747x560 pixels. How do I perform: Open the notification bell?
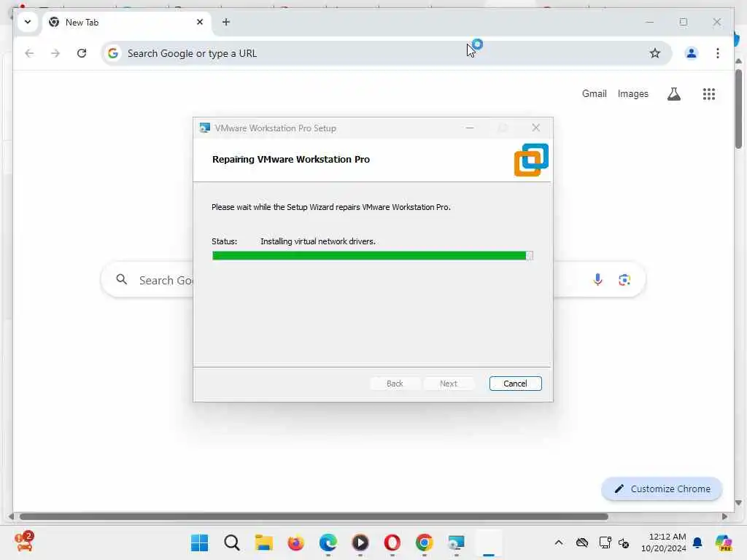pyautogui.click(x=697, y=542)
